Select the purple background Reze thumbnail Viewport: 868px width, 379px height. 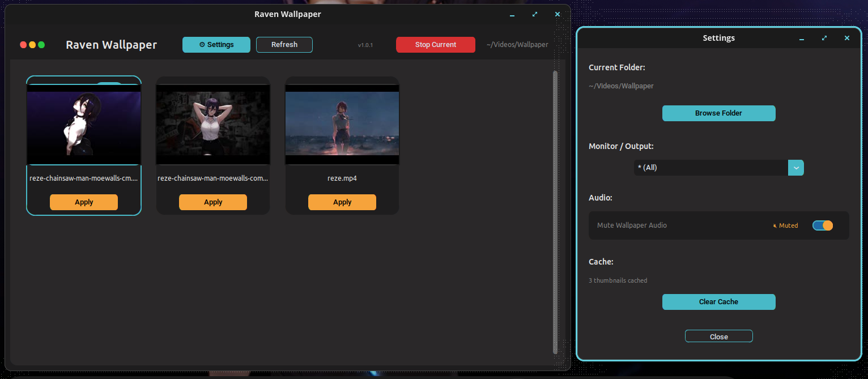pos(84,125)
